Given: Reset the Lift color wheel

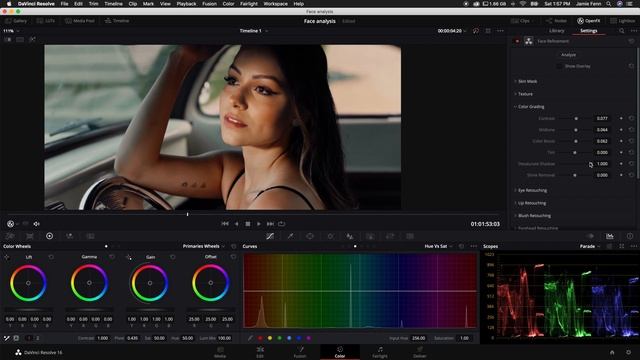Looking at the screenshot, I should coord(51,257).
